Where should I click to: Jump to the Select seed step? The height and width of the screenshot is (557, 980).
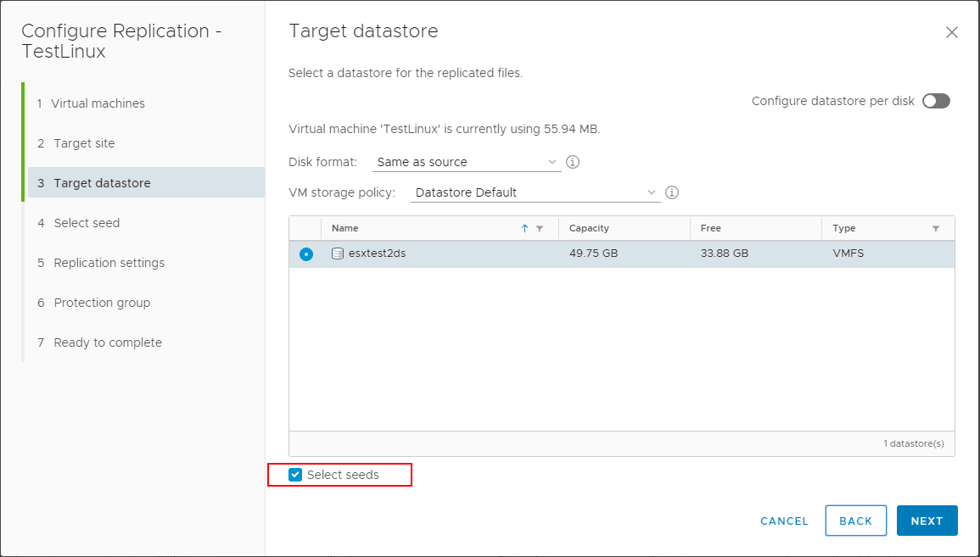pos(89,222)
